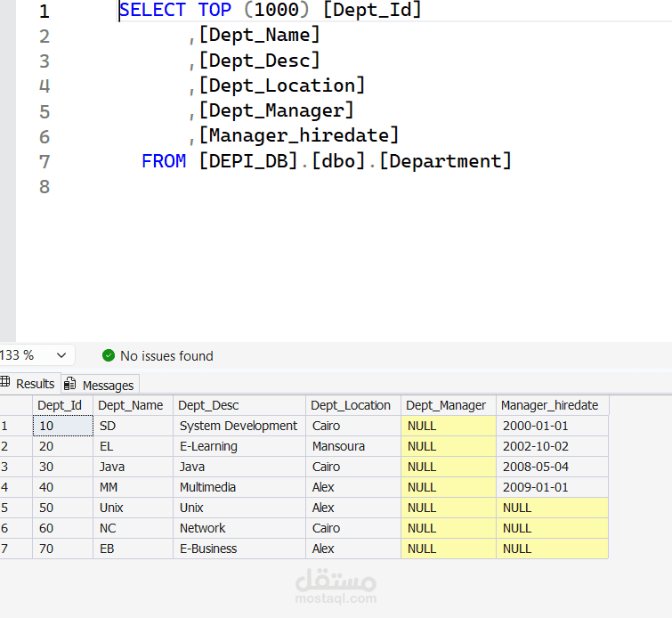
Task: Switch to the Messages tab
Action: (108, 385)
